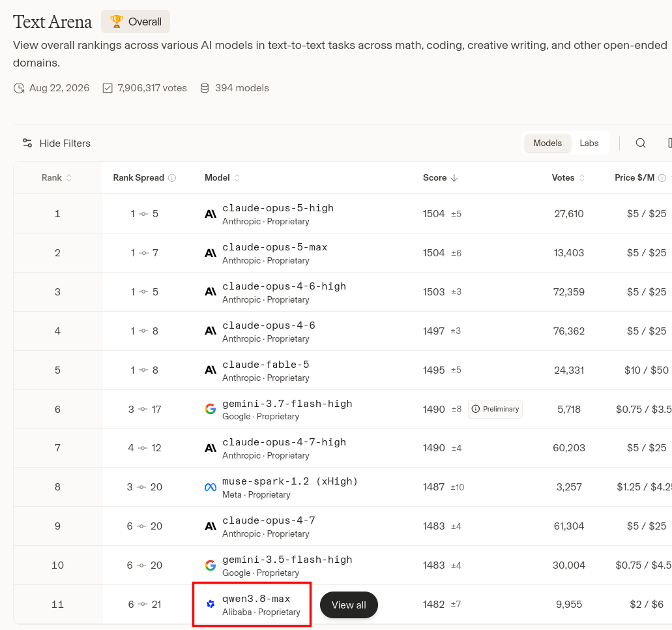Click price $2 / $6

(x=647, y=605)
